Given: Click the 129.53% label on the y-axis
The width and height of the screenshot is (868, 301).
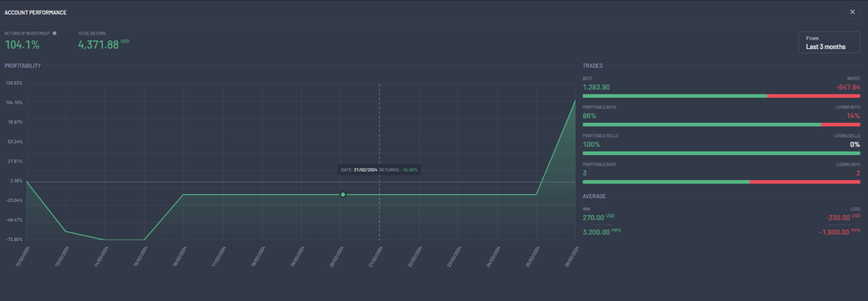Looking at the screenshot, I should point(14,83).
